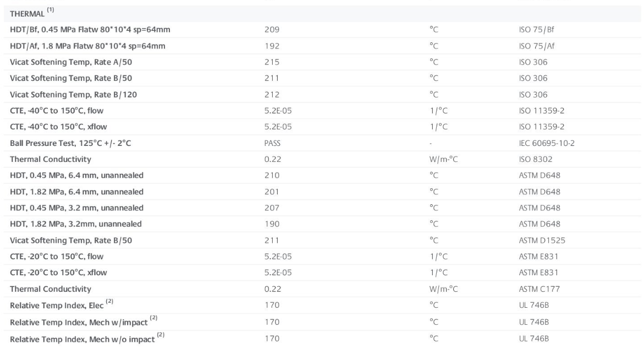Click the value 201 for HDT 1.82 MPa
Viewport: 644px width, 354px height.
(272, 192)
